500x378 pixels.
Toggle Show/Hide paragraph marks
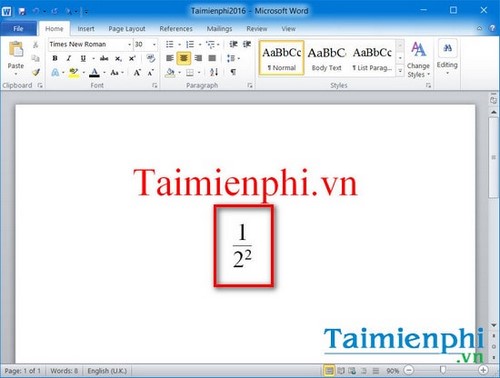pos(233,72)
